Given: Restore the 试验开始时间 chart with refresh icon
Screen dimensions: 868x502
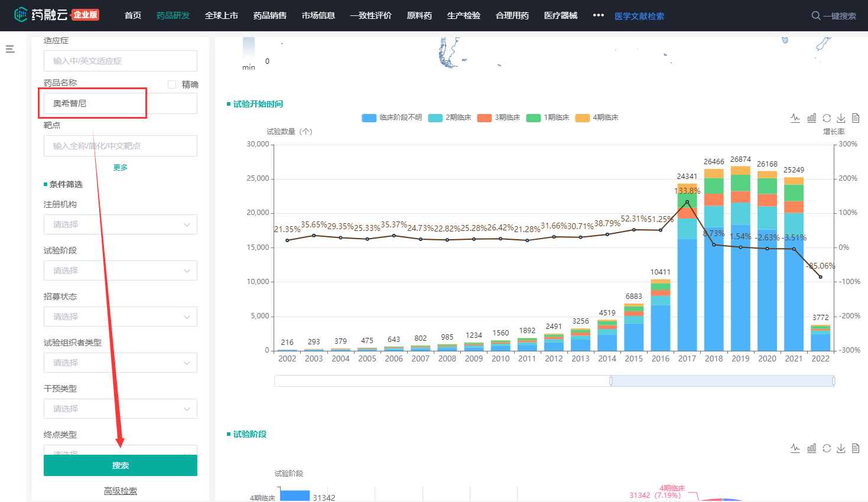Looking at the screenshot, I should [x=827, y=118].
